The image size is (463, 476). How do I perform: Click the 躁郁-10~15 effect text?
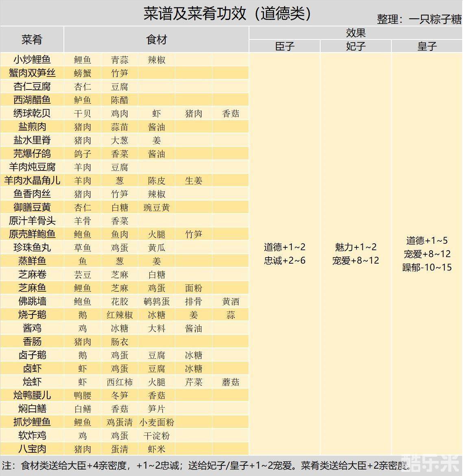(x=427, y=267)
